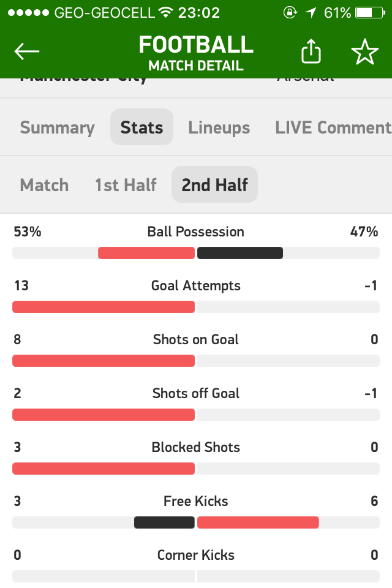
Task: Switch to the Summary tab
Action: 57,127
